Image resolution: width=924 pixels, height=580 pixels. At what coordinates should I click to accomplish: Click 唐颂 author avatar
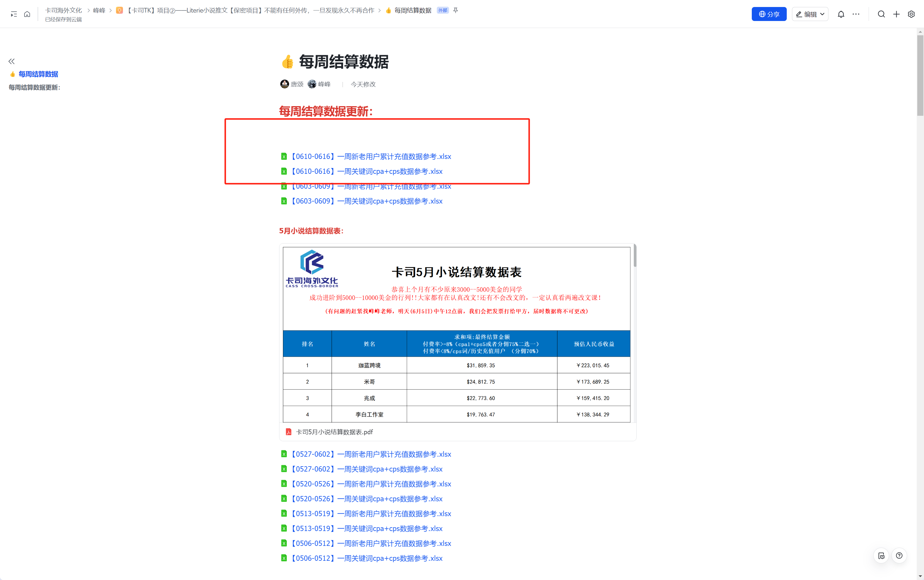coord(284,84)
